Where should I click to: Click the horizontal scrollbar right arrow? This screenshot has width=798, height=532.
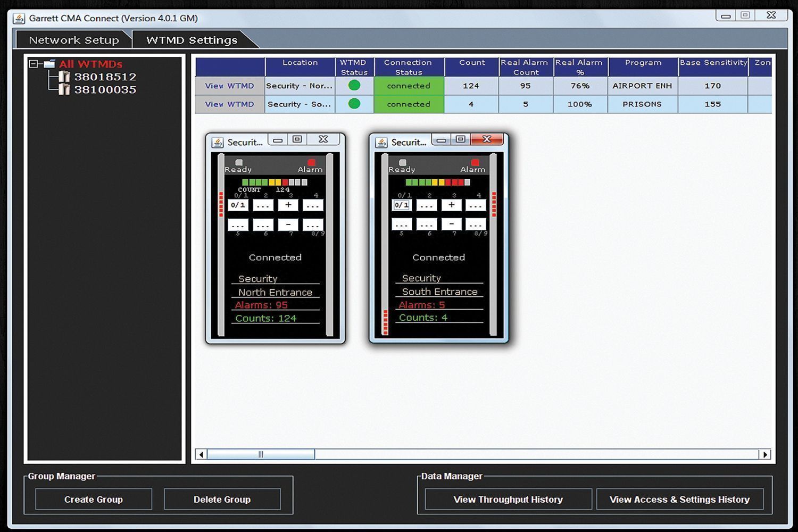click(x=765, y=454)
